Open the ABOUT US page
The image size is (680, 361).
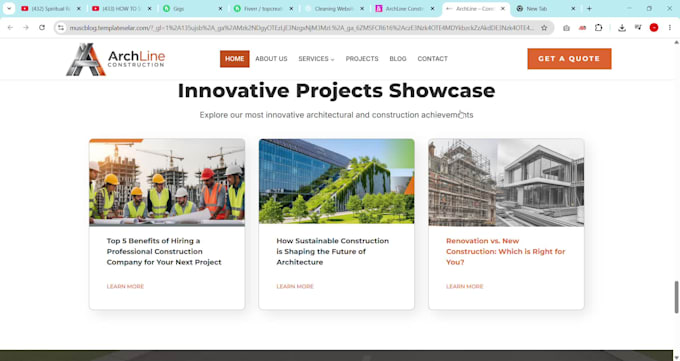[271, 59]
